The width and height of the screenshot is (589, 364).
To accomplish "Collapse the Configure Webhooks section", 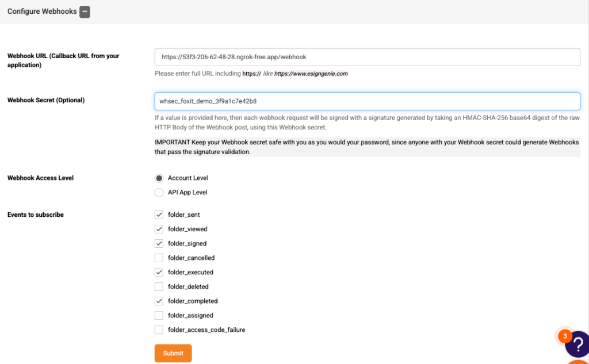I will 85,12.
